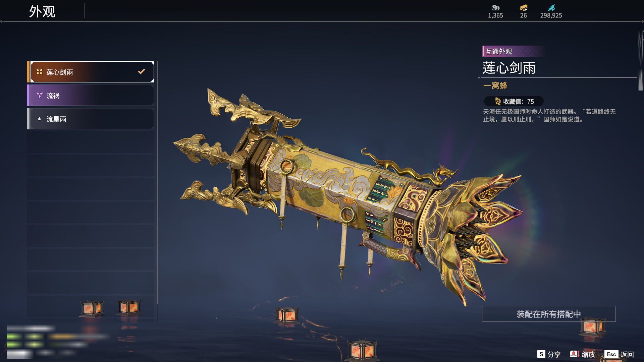Screen dimensions: 644x362
Task: Toggle the equipped checkmark on 莲心剑雨
Action: coord(142,71)
